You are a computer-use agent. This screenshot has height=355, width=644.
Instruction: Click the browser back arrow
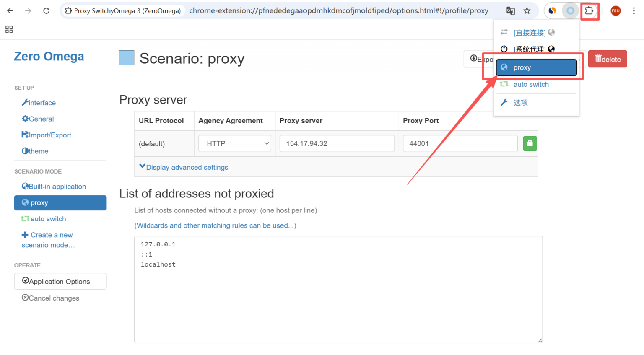point(10,11)
